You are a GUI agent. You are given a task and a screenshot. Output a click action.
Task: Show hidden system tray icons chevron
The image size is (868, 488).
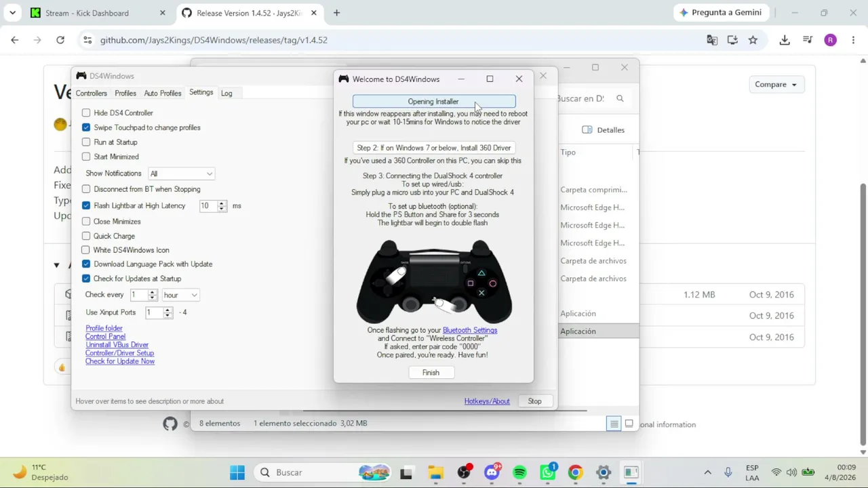(707, 472)
